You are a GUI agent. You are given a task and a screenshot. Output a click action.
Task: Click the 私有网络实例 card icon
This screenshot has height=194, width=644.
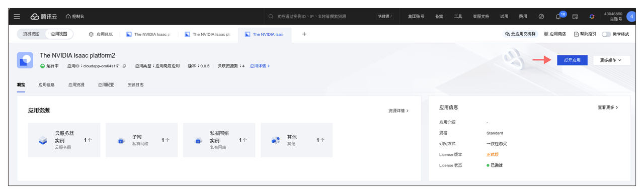pos(198,141)
